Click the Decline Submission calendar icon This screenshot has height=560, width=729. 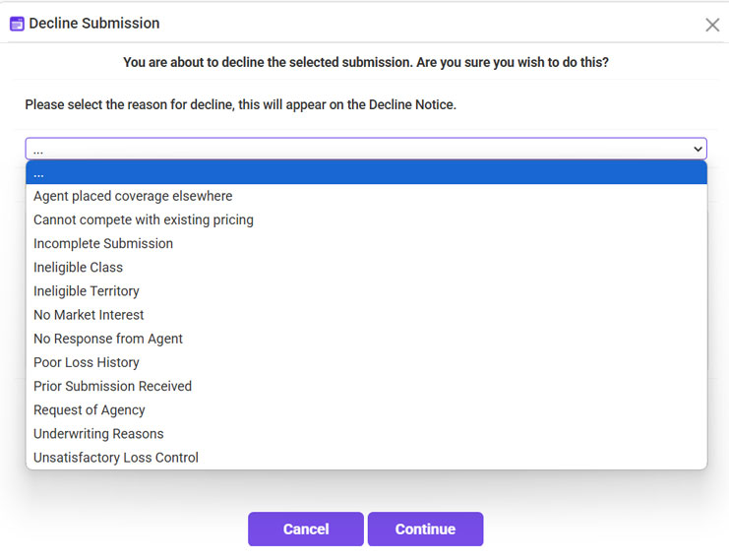click(x=17, y=24)
